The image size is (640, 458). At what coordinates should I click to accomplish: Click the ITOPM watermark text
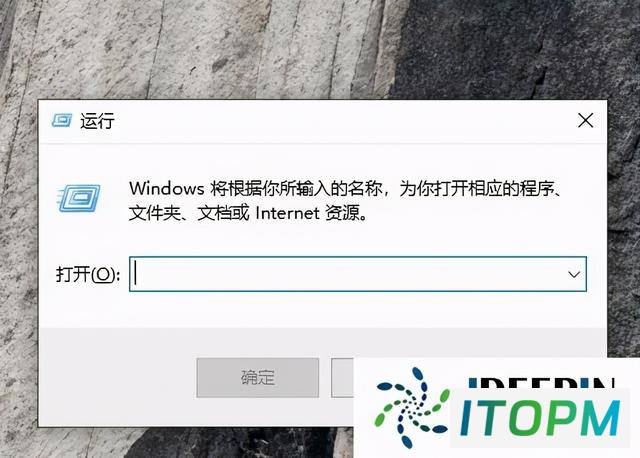click(x=540, y=418)
